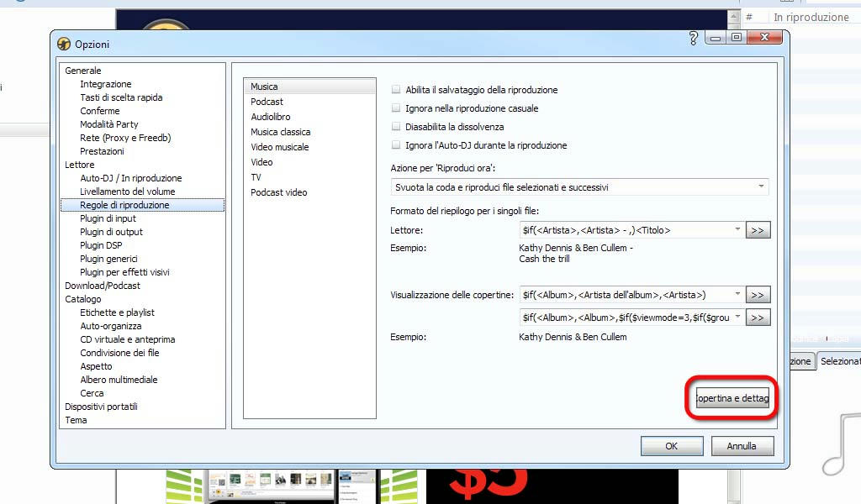
Task: Select 'Modalità Party' in the tree
Action: 108,124
